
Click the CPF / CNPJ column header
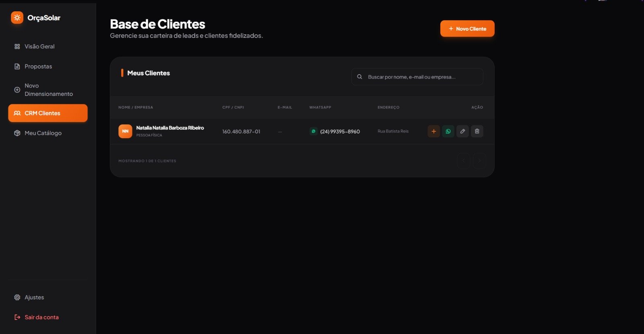click(233, 108)
